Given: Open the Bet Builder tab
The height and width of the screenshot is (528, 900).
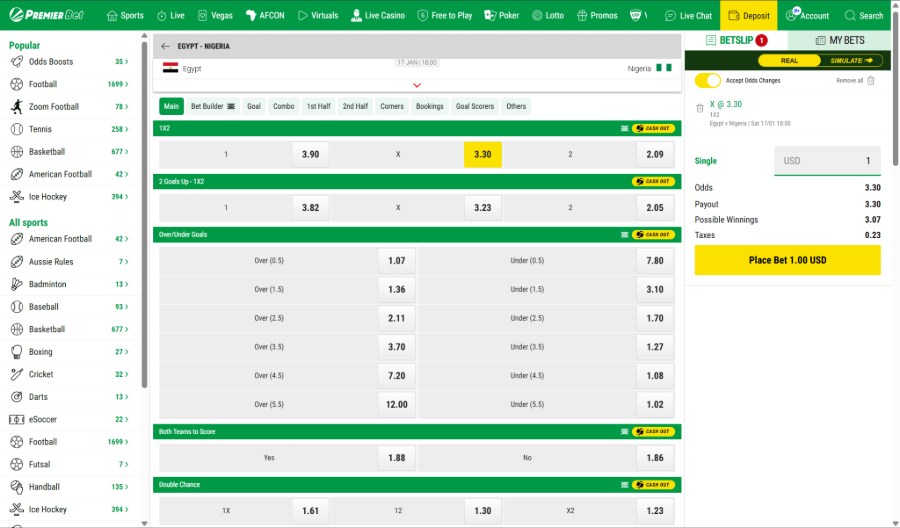Looking at the screenshot, I should coord(213,106).
